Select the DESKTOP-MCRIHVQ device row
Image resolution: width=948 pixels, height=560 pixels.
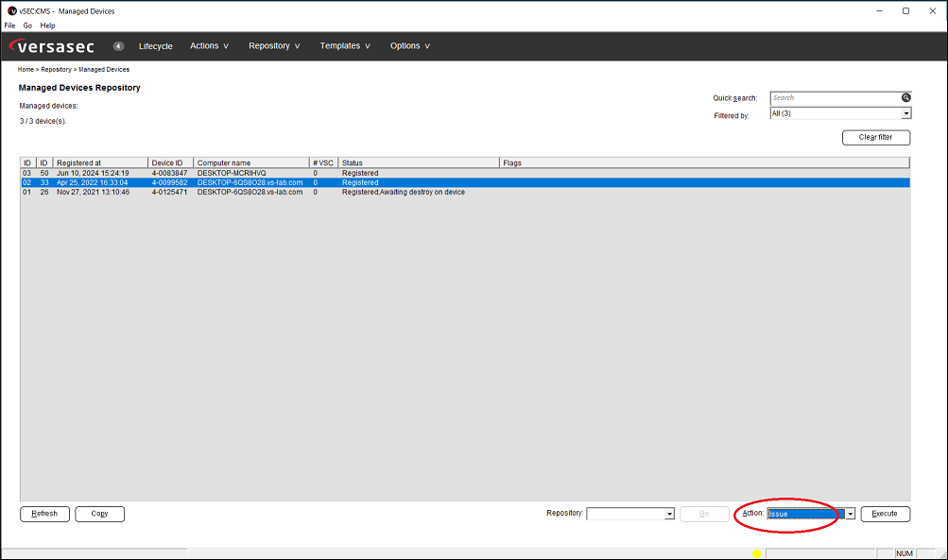pos(465,173)
